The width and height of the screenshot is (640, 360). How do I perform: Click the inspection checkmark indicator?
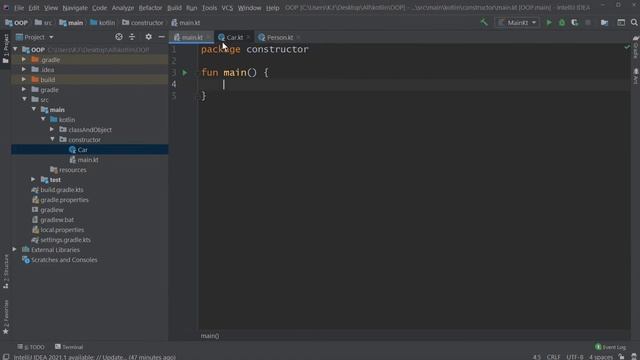click(627, 47)
